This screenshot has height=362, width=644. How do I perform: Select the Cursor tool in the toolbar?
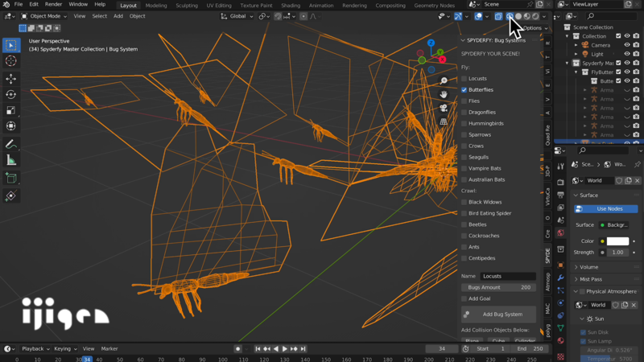11,61
